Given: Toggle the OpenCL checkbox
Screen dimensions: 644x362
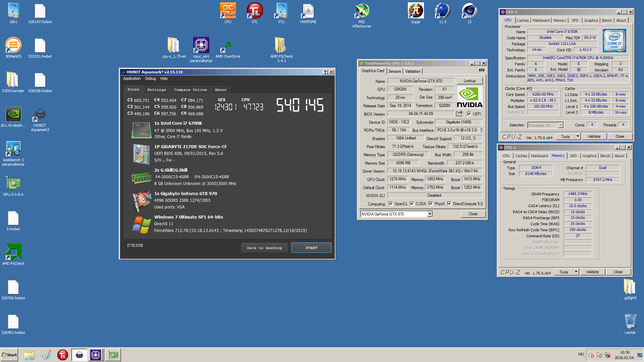Looking at the screenshot, I should [390, 203].
